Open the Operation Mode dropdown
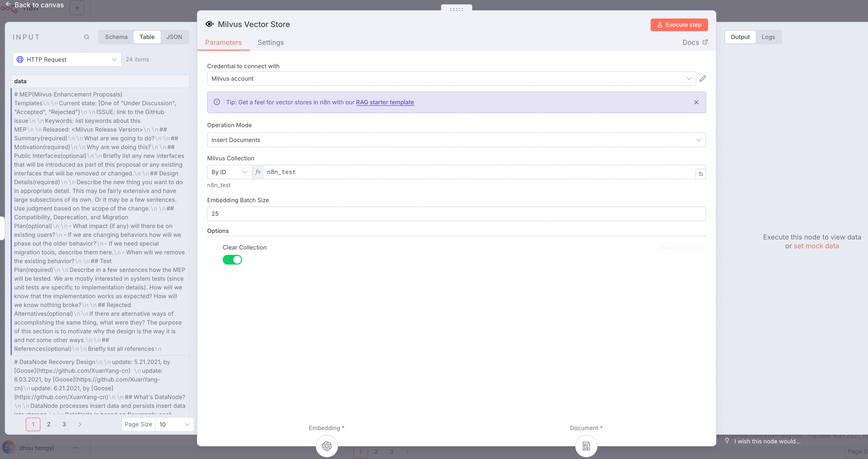 pyautogui.click(x=456, y=140)
